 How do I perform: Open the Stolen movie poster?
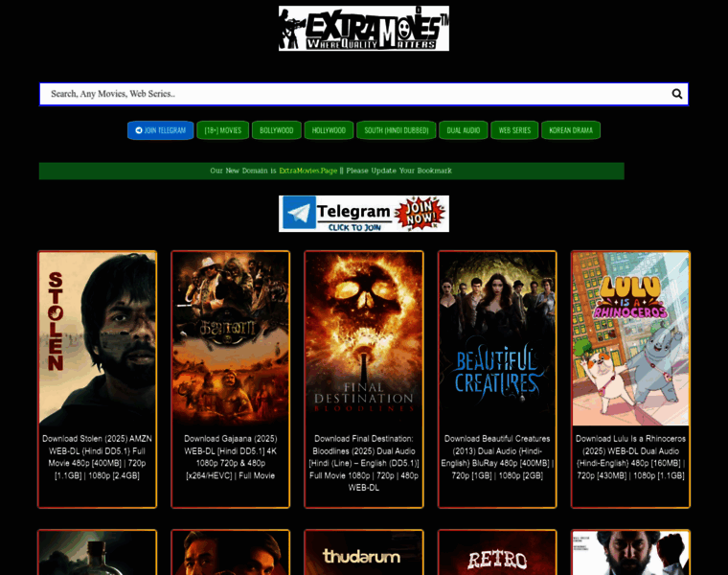click(x=97, y=338)
